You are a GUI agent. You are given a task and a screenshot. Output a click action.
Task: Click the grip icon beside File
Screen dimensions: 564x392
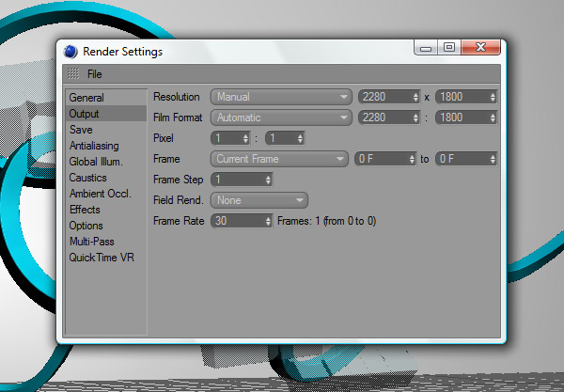tap(73, 73)
